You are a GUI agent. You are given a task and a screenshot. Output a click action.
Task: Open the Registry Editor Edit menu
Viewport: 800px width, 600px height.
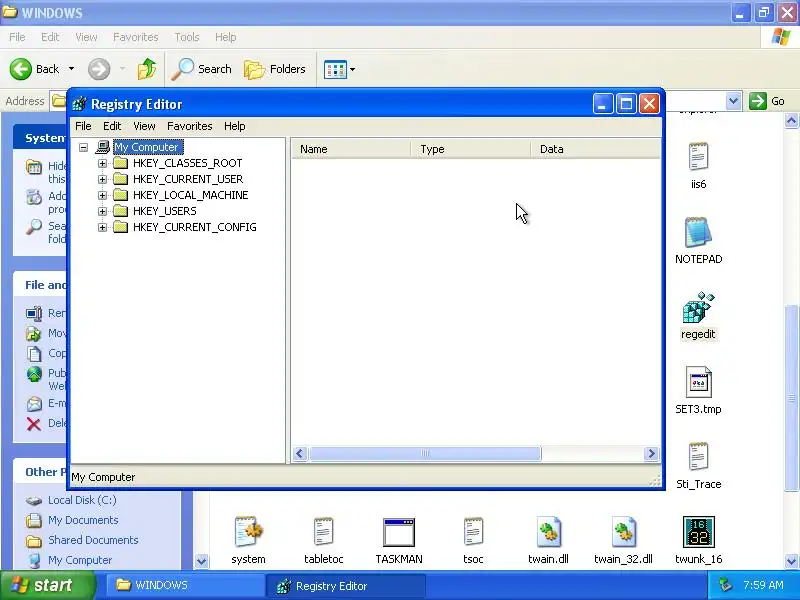[112, 126]
